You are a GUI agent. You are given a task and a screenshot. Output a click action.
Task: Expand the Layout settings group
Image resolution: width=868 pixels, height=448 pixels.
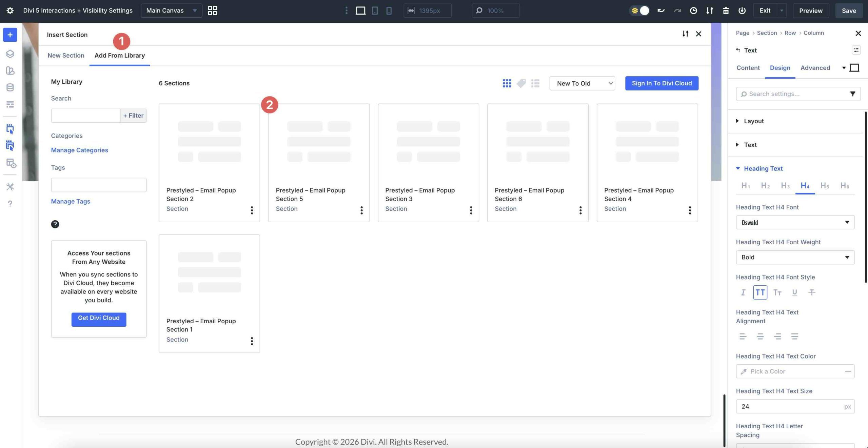click(753, 121)
